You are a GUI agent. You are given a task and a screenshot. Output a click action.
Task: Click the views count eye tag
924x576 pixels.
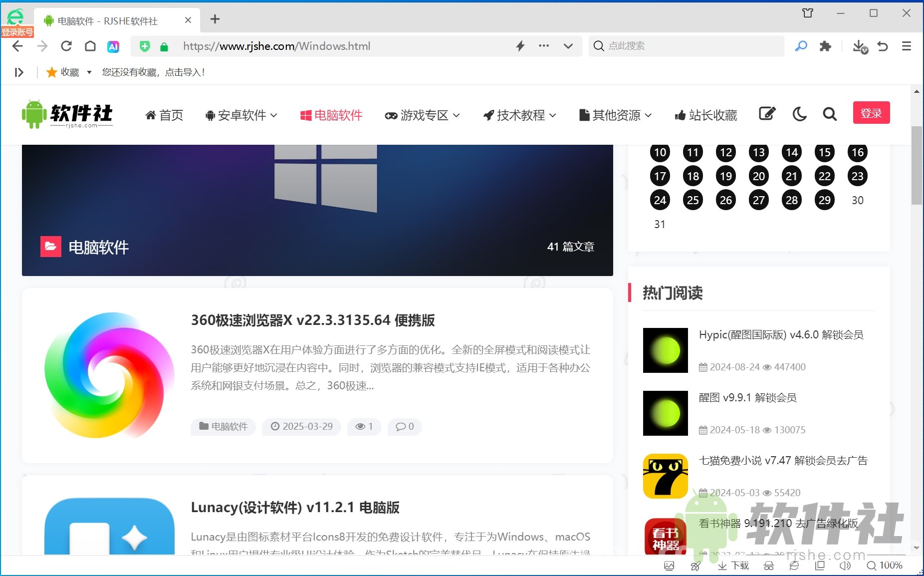click(x=364, y=426)
